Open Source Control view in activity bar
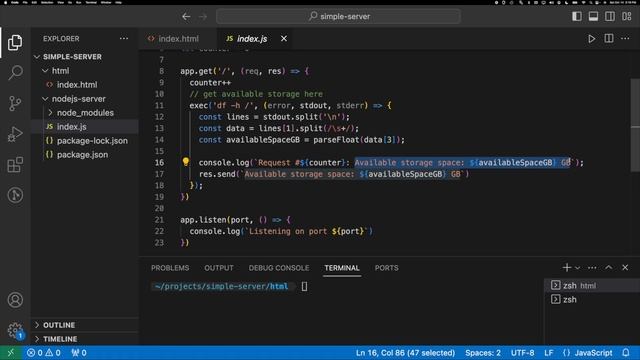The width and height of the screenshot is (640, 360). tap(15, 103)
